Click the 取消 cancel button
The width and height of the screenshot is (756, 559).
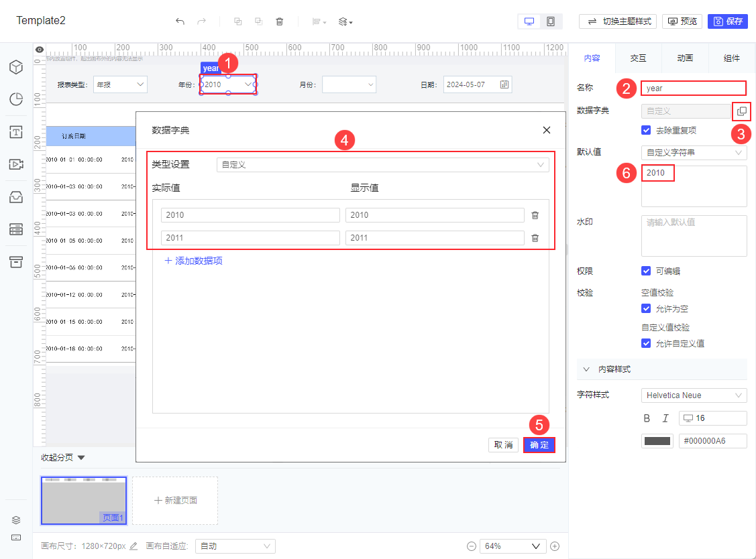click(503, 445)
